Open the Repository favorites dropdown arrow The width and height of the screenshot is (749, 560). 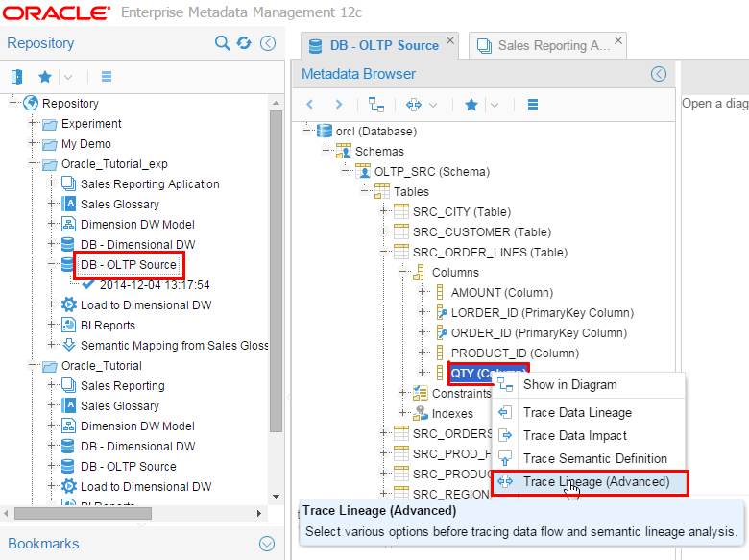tap(68, 77)
